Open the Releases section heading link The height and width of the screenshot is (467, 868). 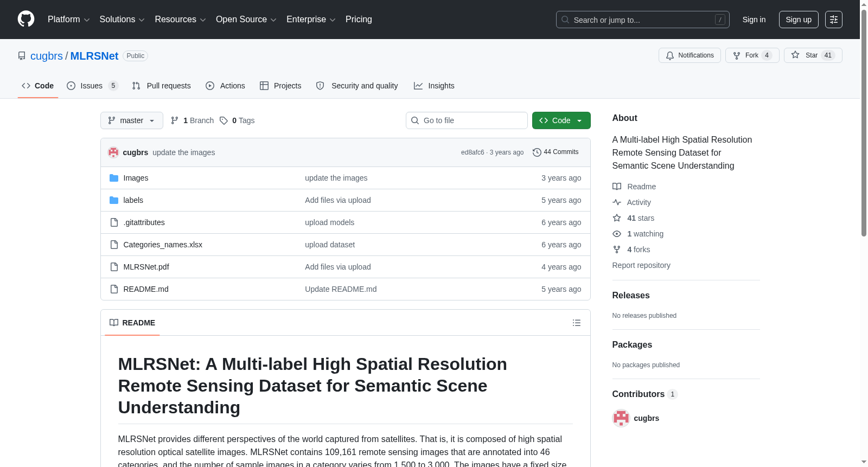click(631, 296)
